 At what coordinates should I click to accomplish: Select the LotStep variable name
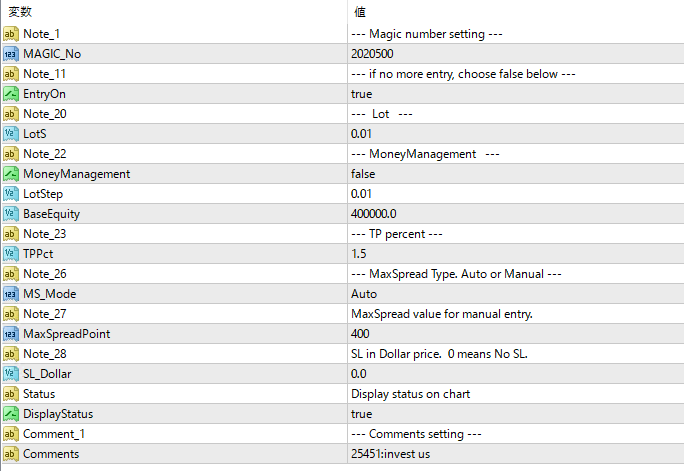[x=46, y=193]
